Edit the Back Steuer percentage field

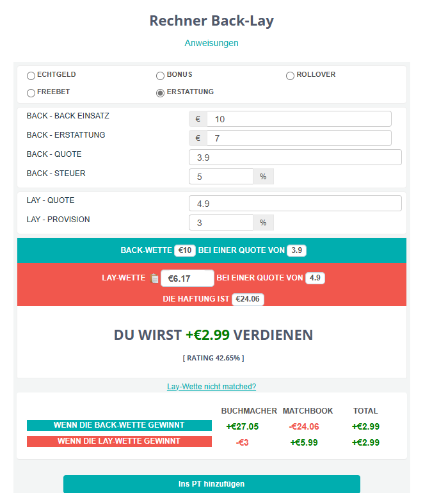[x=221, y=177]
